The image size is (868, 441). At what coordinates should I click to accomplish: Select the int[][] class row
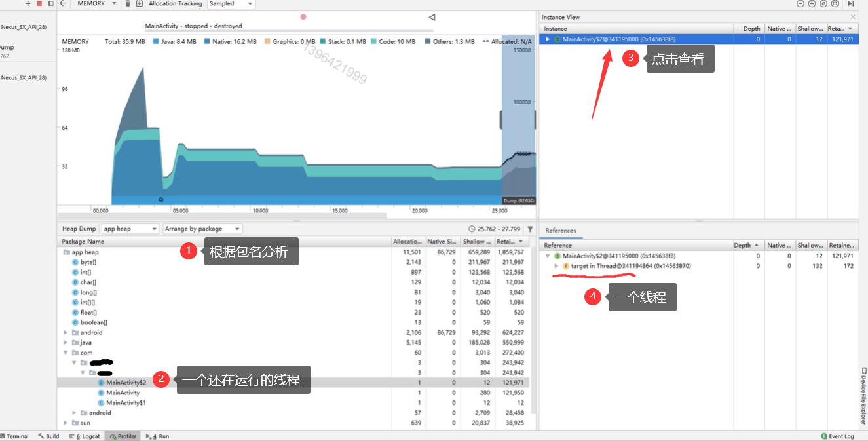click(293, 302)
